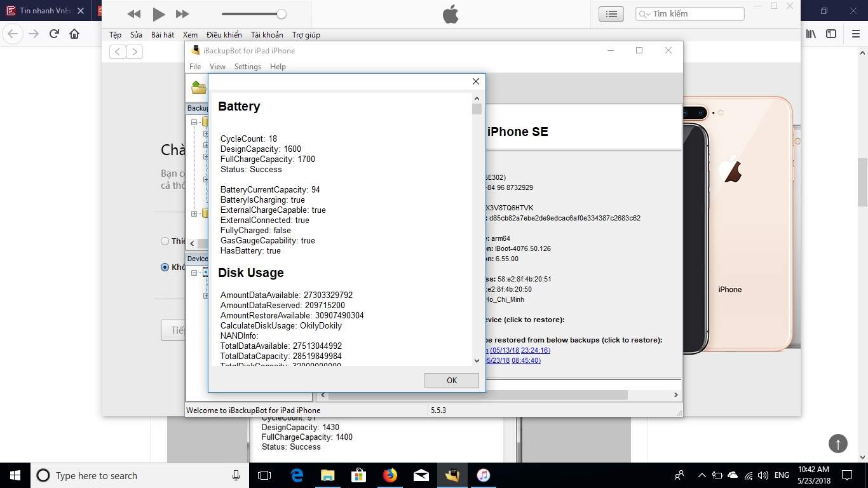Viewport: 868px width, 488px height.
Task: Go to browser home page icon
Action: coord(74,34)
